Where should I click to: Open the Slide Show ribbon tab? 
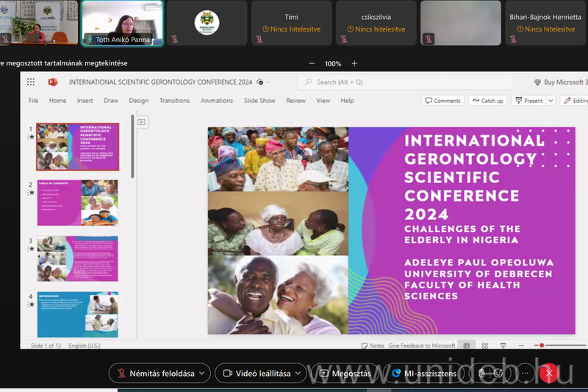tap(259, 101)
